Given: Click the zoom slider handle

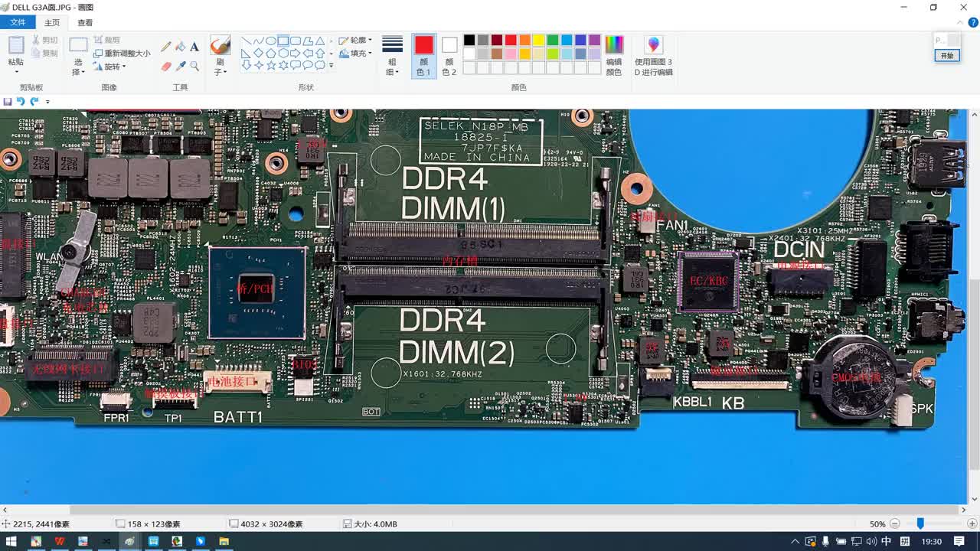Looking at the screenshot, I should coord(920,524).
